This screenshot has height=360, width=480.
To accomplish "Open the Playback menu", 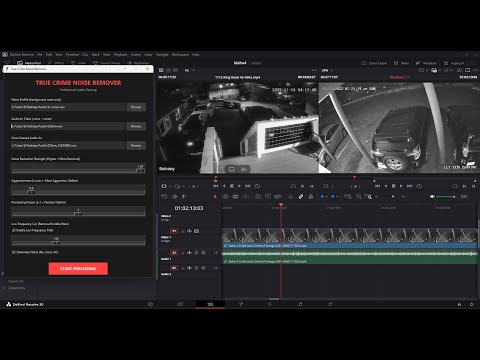I will pos(121,54).
